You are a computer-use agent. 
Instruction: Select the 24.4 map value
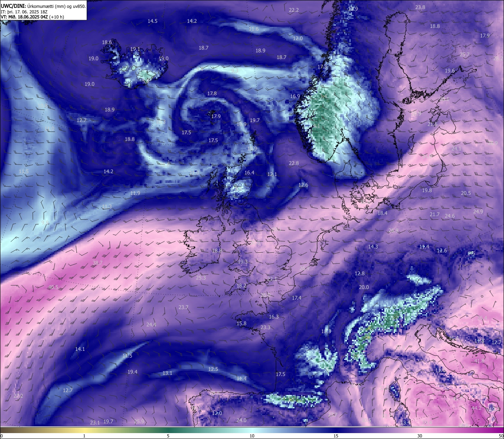point(151,324)
